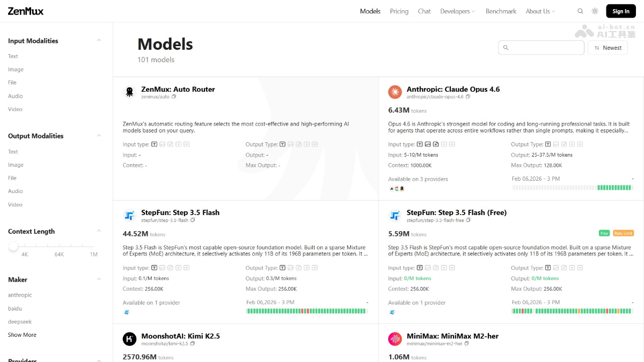Click the Sign In button
Viewport: 644px width, 362px height.
point(620,11)
